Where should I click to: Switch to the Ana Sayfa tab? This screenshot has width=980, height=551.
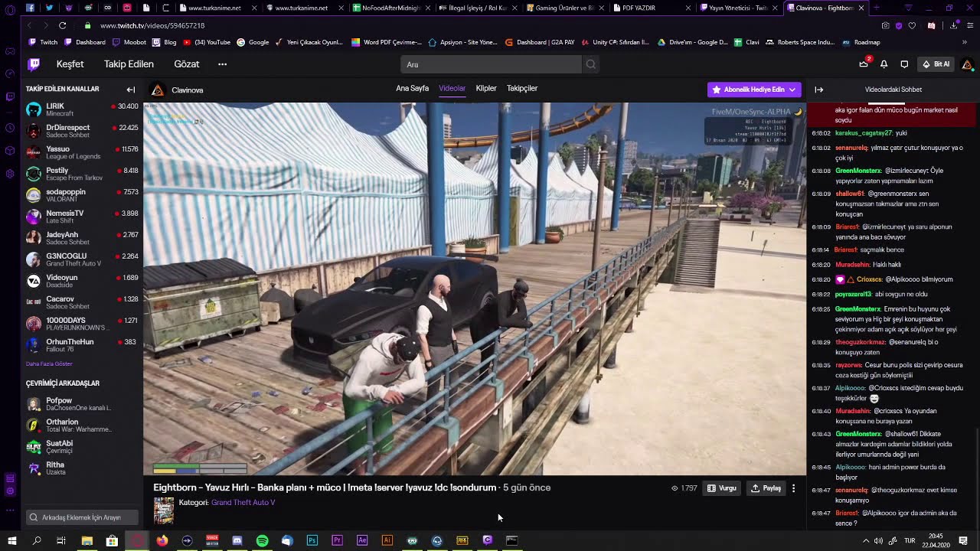(412, 88)
